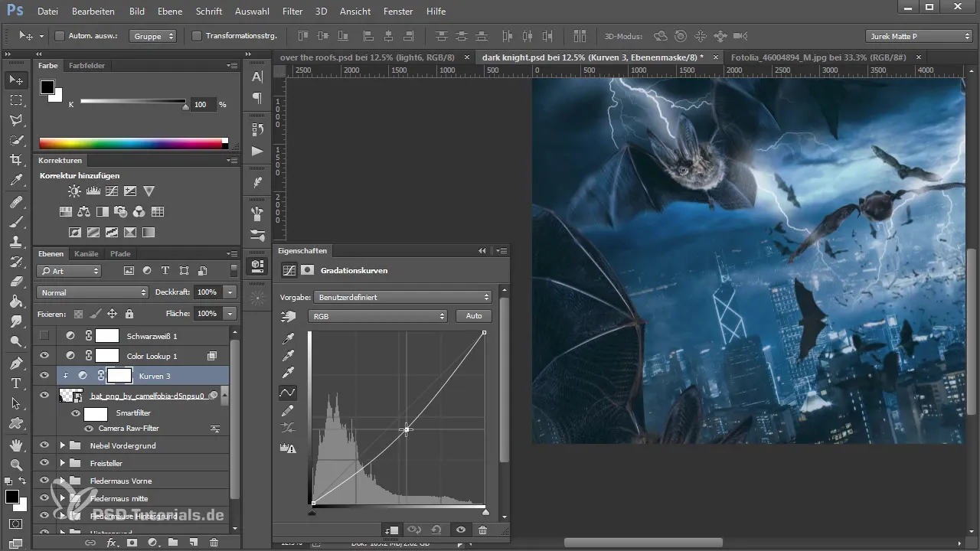Viewport: 980px width, 551px height.
Task: Toggle Camera Raw-Filter visibility
Action: point(89,429)
